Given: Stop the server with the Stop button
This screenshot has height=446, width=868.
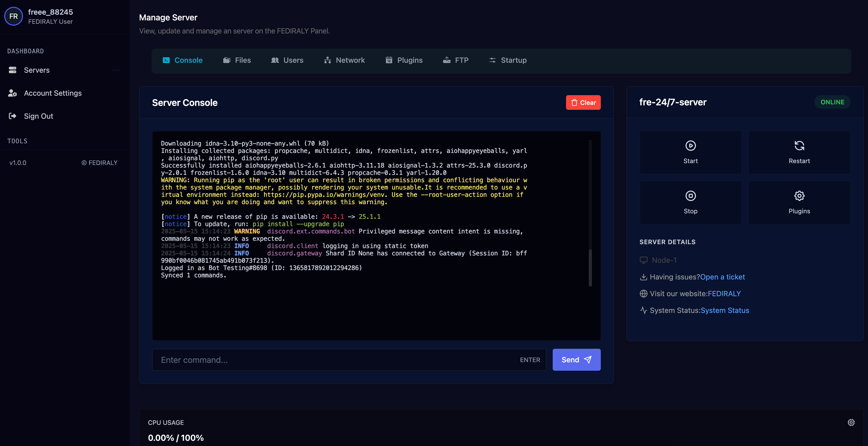Looking at the screenshot, I should (690, 202).
